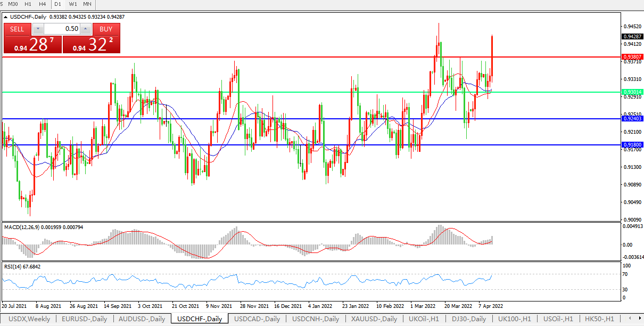Select the D1 daily timeframe
Screen dimensions: 644x326
tap(59, 4)
